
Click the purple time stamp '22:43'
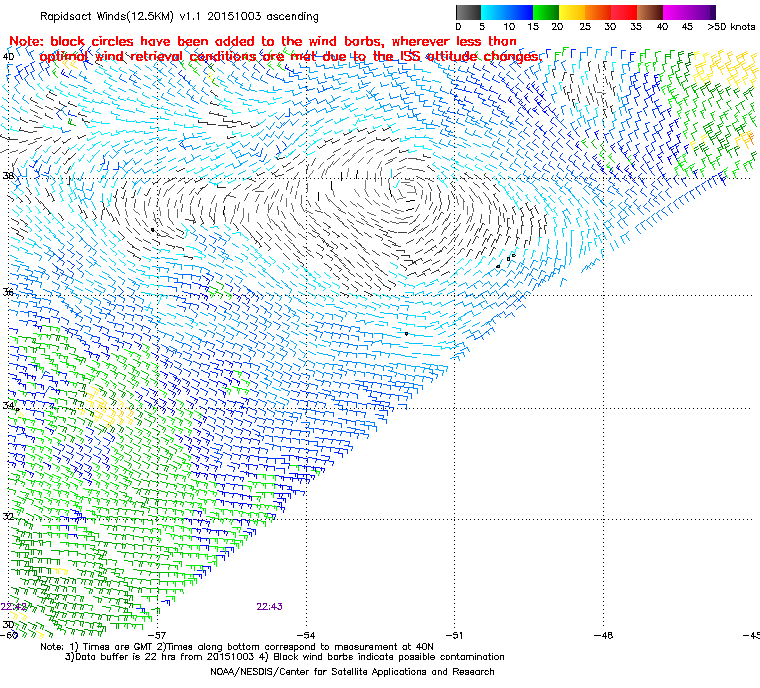(269, 607)
